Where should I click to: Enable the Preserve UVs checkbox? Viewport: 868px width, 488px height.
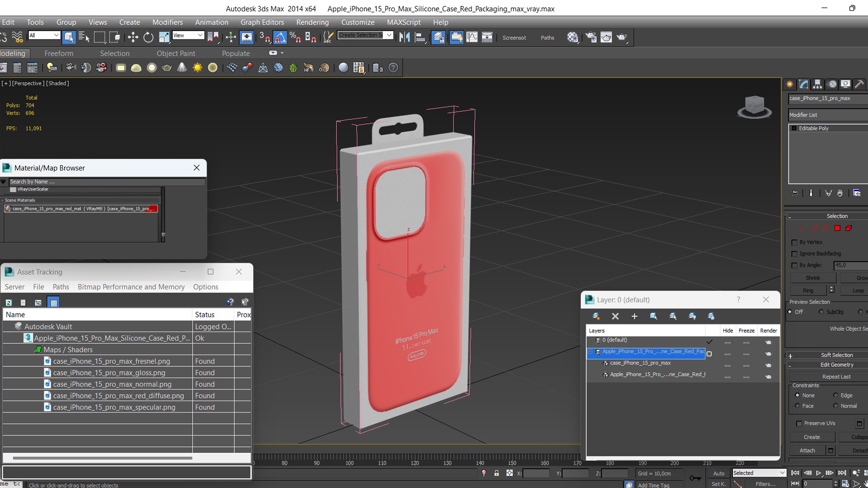click(x=799, y=423)
